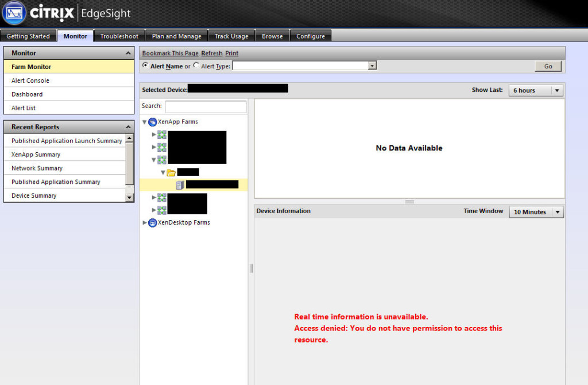588x385 pixels.
Task: Select the XenApp Farms globe icon
Action: pyautogui.click(x=152, y=121)
